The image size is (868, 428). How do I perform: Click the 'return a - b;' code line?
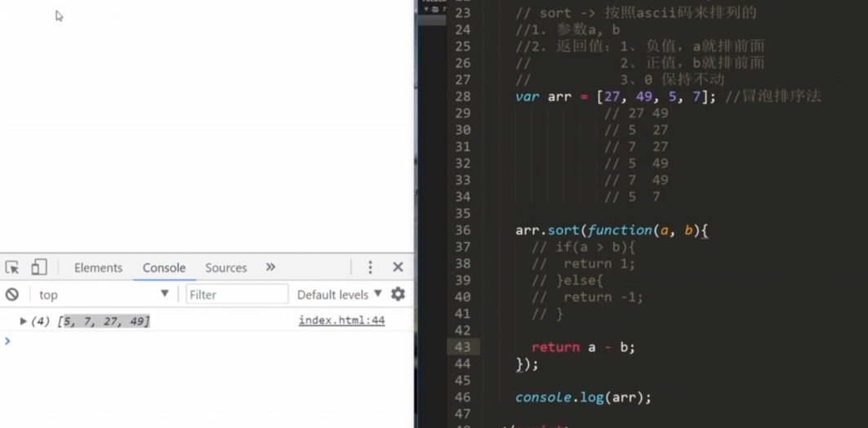tap(584, 347)
